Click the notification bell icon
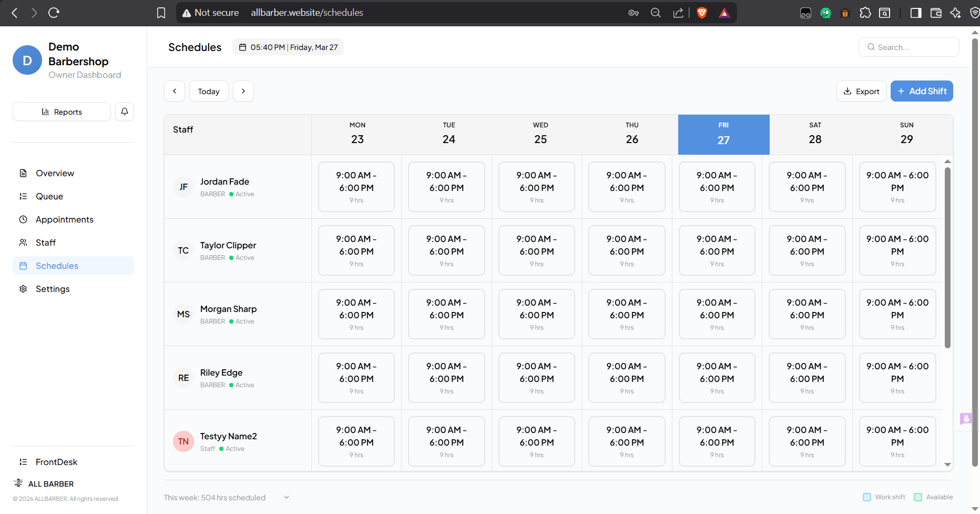Image resolution: width=980 pixels, height=514 pixels. (125, 112)
